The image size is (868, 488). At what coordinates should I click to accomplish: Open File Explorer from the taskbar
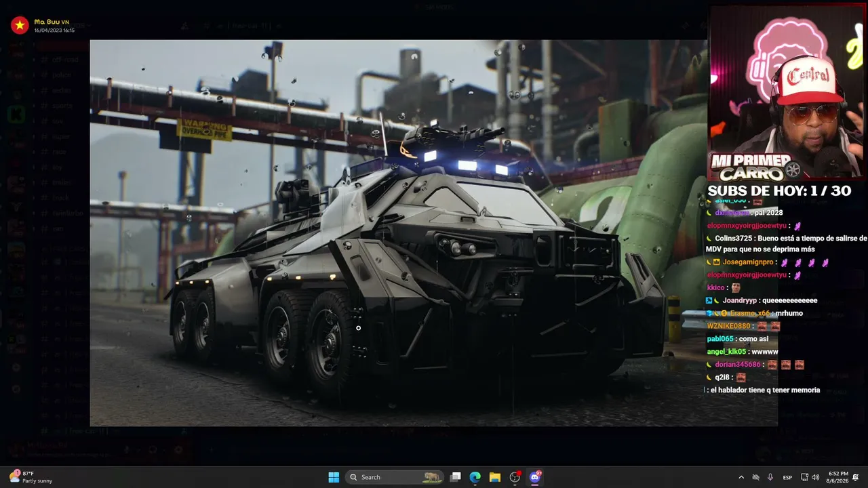495,477
